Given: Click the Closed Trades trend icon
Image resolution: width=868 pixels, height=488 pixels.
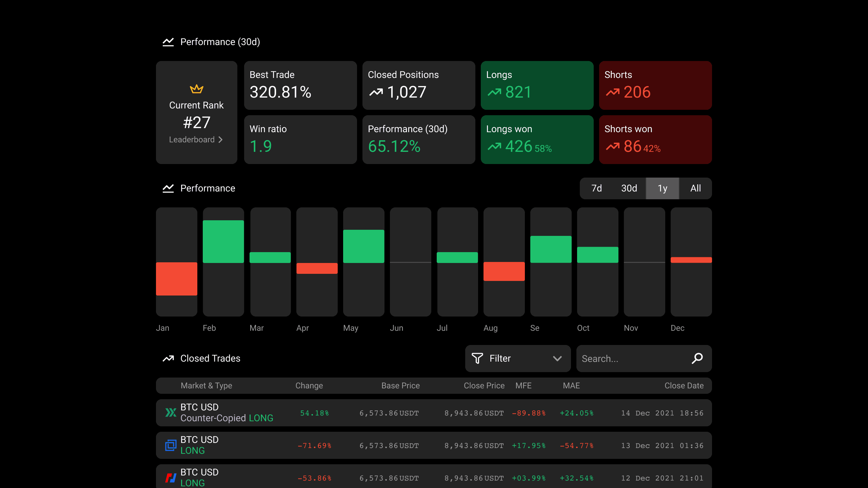Looking at the screenshot, I should [168, 359].
